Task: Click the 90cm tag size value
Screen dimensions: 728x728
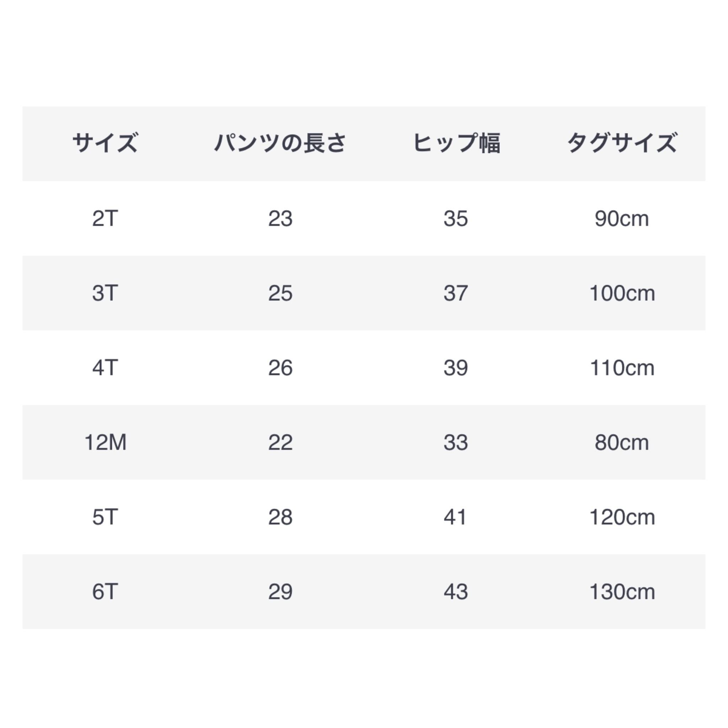Action: (x=622, y=219)
